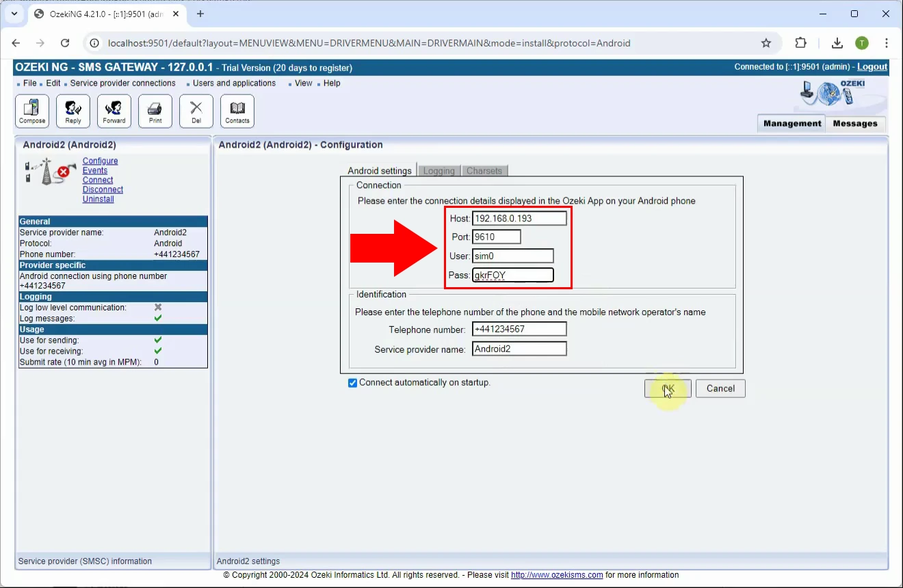The height and width of the screenshot is (588, 903).
Task: Open the browser downloads icon
Action: point(837,43)
